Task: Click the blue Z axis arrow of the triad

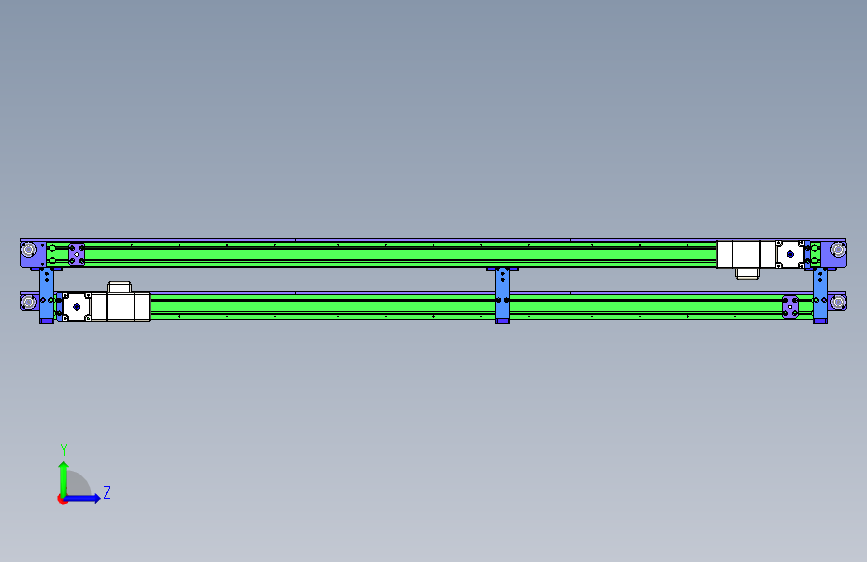Action: [x=83, y=498]
